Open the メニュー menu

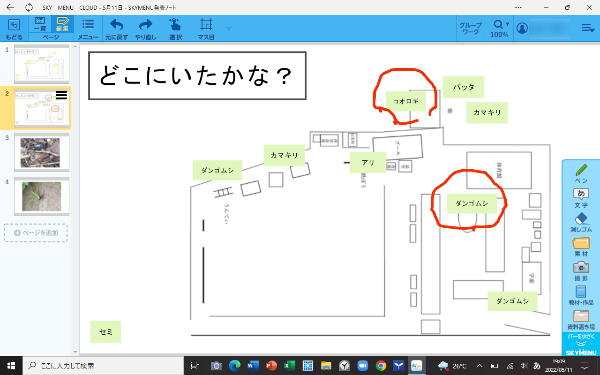click(88, 29)
